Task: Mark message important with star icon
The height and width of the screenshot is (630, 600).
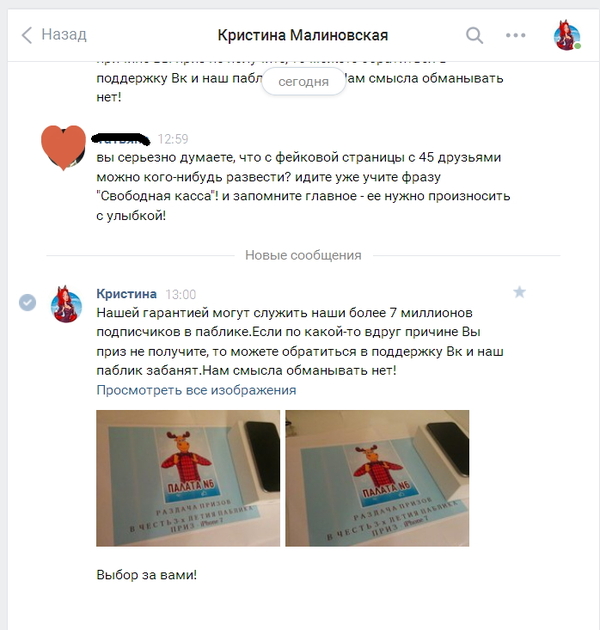Action: click(520, 292)
